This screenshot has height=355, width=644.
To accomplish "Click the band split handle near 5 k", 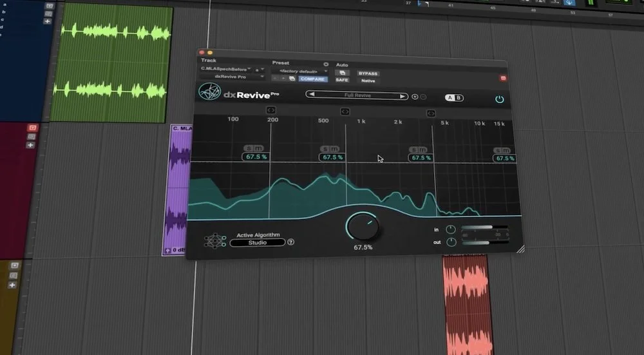I will tap(431, 113).
